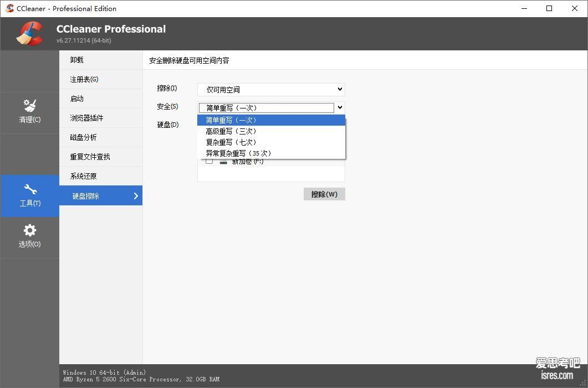This screenshot has width=588, height=388.
Task: Open the 卸载 uninstall tool
Action: 101,60
